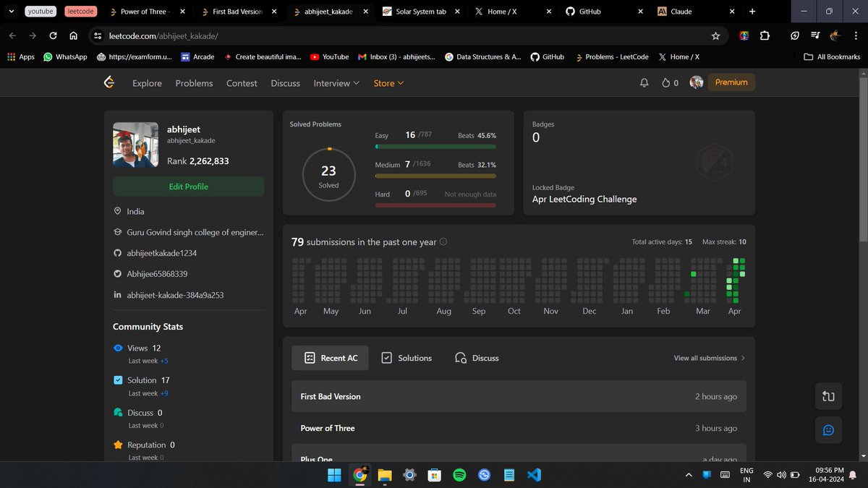Open Microsoft Store from the taskbar
Image resolution: width=868 pixels, height=488 pixels.
(x=434, y=475)
